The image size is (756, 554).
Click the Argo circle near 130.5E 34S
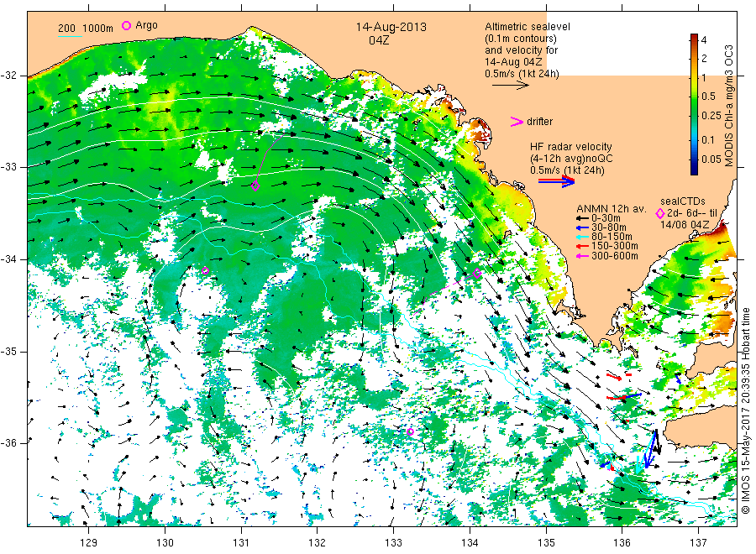pyautogui.click(x=206, y=271)
